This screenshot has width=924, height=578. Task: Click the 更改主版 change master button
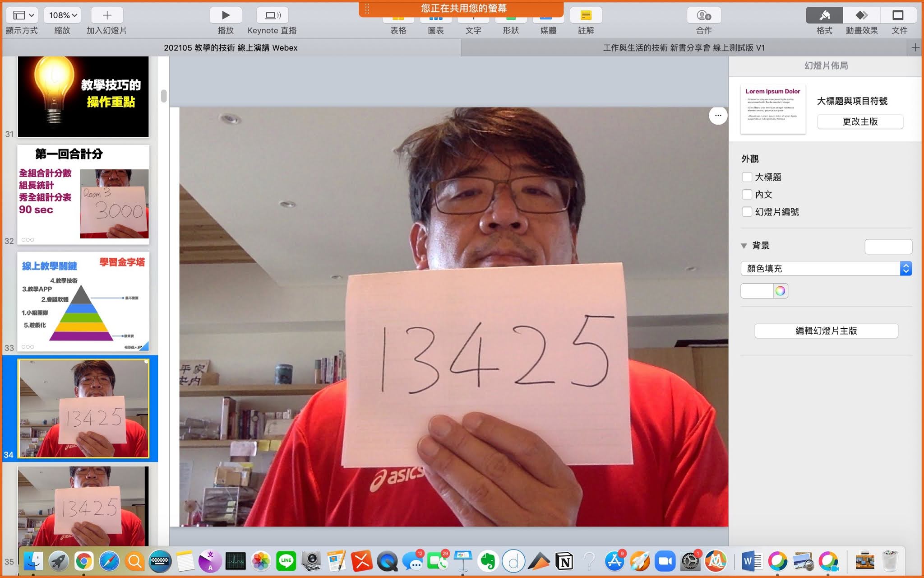[860, 121]
